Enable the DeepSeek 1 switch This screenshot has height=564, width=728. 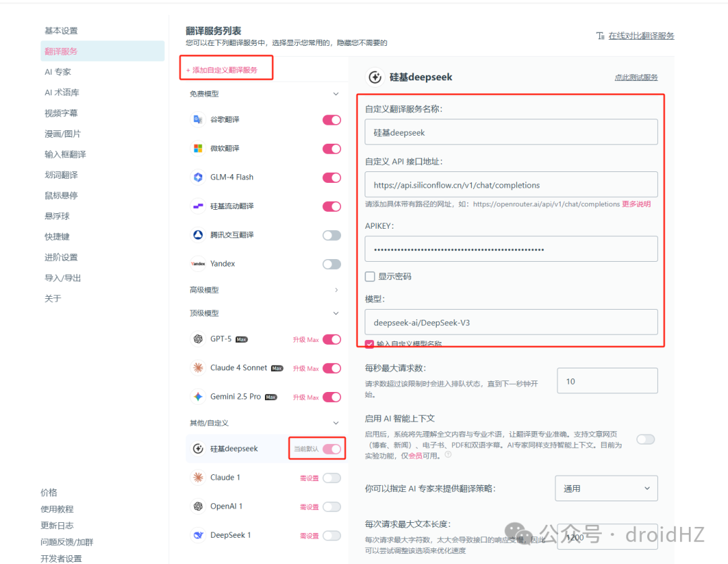point(332,535)
